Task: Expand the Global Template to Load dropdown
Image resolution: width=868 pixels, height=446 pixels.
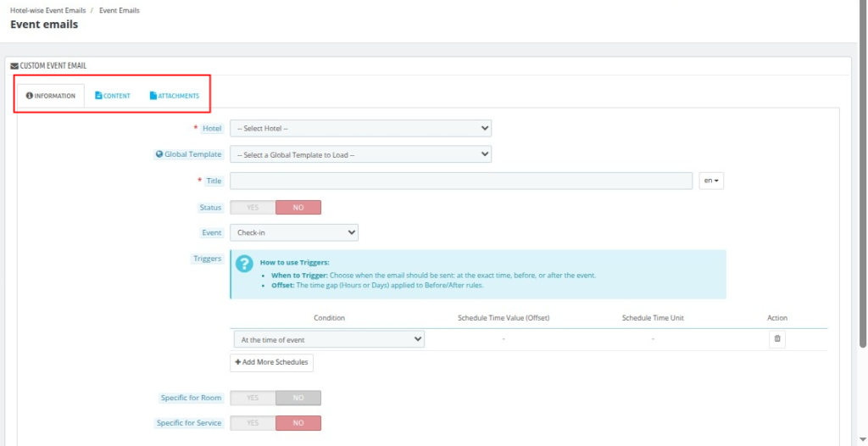Action: coord(360,154)
